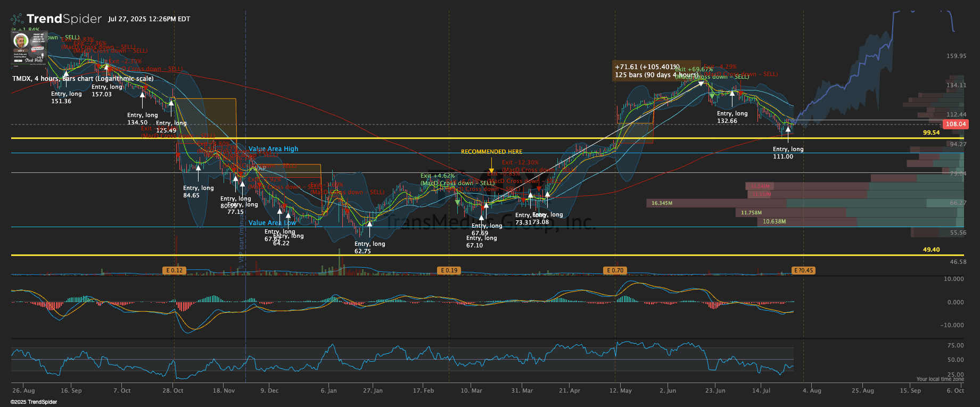The height and width of the screenshot is (407, 980).
Task: Click the 46.58 price axis label
Action: [x=958, y=262]
